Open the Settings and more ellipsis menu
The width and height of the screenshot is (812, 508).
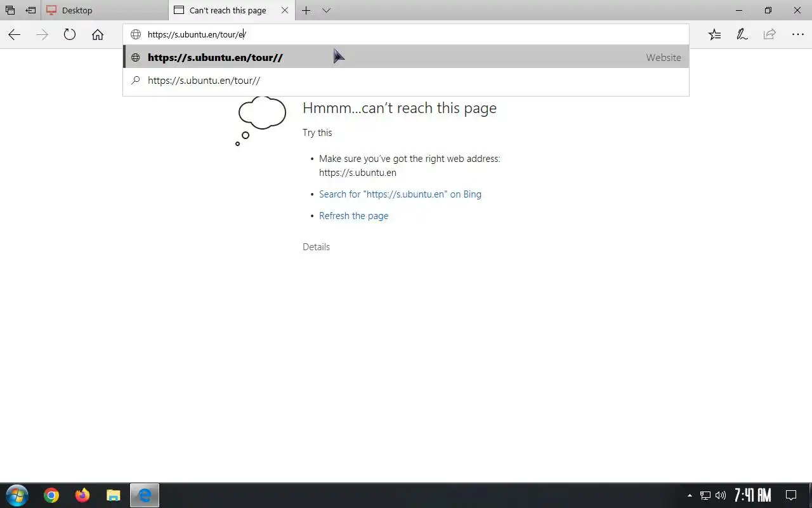(797, 35)
